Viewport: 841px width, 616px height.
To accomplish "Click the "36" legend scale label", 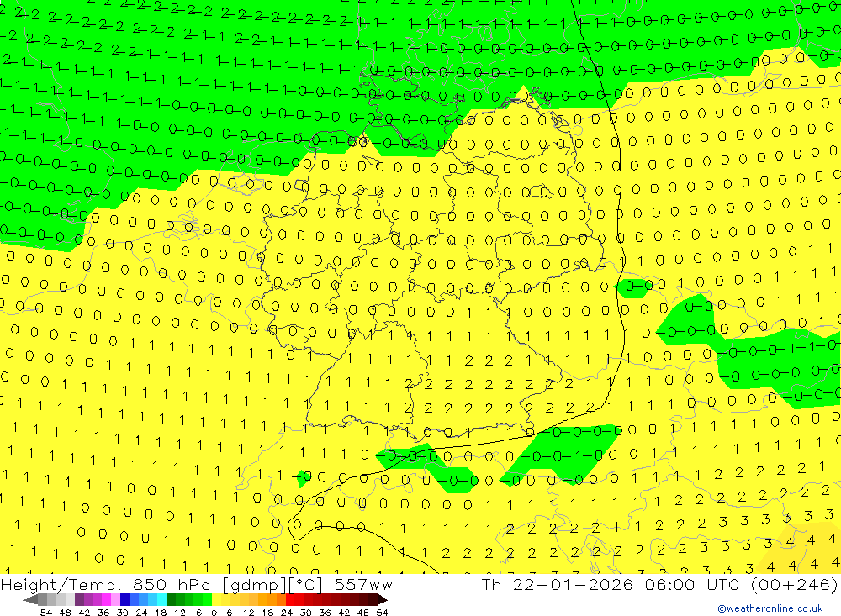I will click(x=325, y=613).
